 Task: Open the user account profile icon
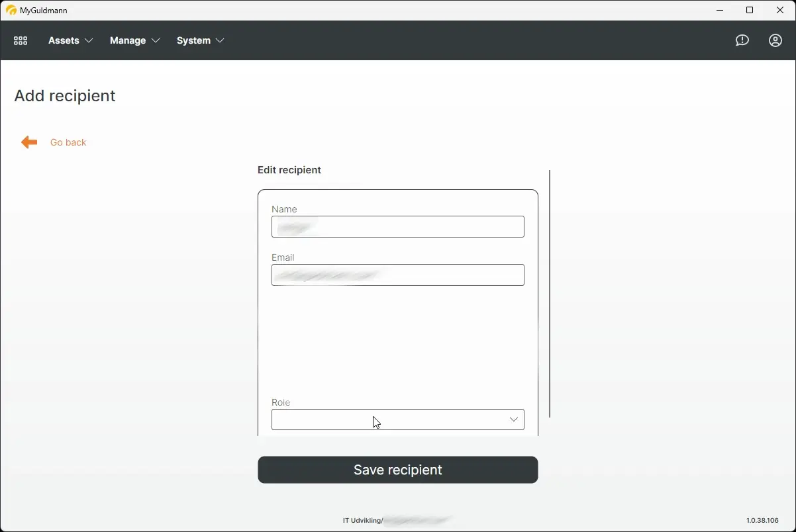[x=775, y=40]
